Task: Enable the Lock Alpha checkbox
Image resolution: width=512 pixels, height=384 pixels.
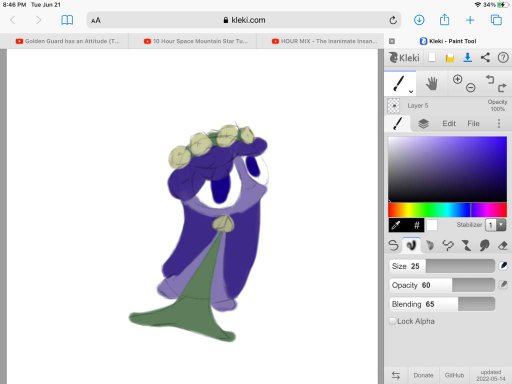Action: click(393, 321)
